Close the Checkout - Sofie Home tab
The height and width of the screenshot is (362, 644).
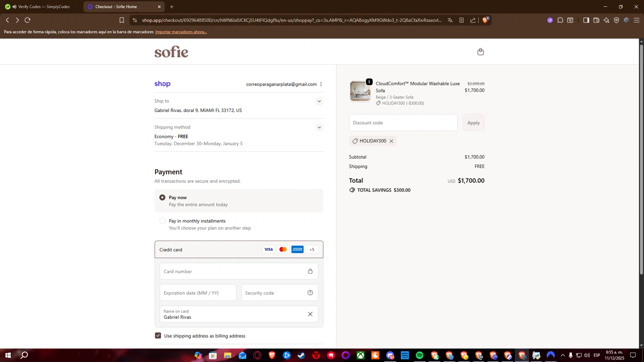coord(159,7)
